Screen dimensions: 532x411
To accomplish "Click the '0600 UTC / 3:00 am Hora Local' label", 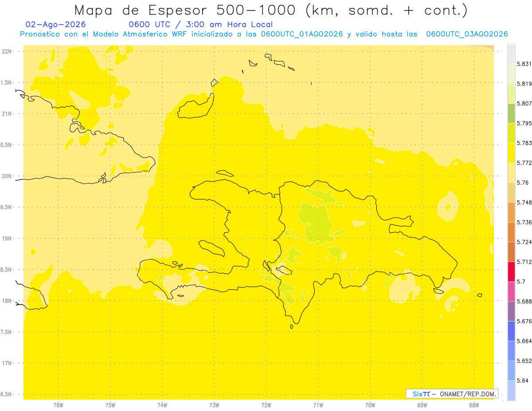I will [200, 24].
